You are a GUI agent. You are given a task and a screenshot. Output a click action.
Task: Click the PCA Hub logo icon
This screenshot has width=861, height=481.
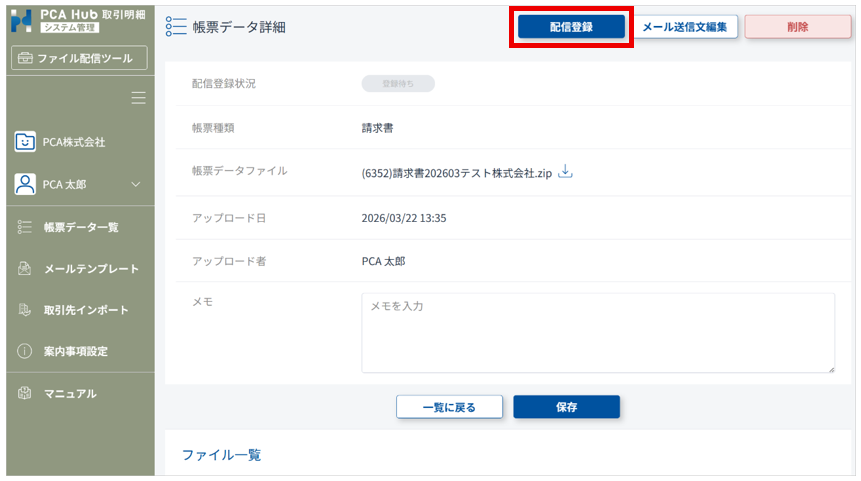point(24,20)
